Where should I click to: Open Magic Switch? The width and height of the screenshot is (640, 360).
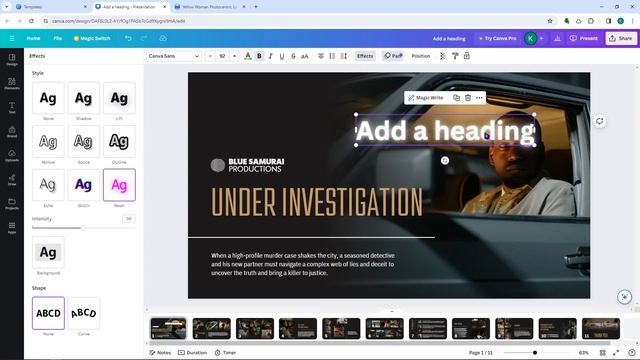click(92, 38)
